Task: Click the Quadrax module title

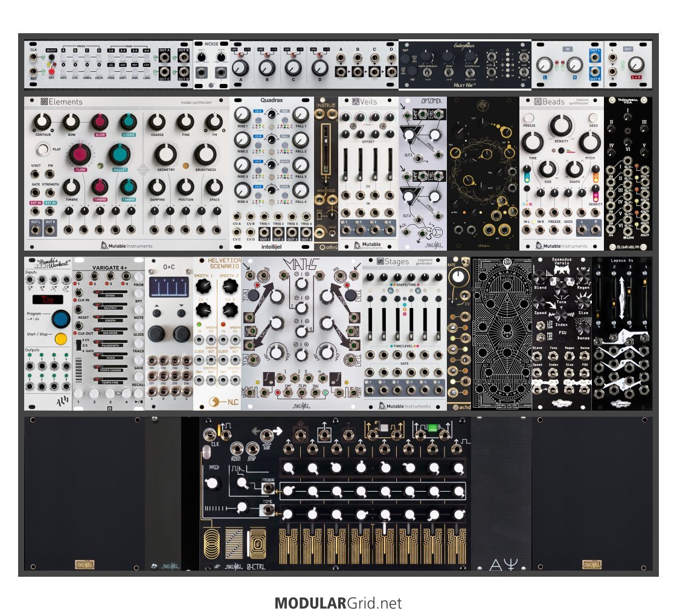Action: point(272,100)
